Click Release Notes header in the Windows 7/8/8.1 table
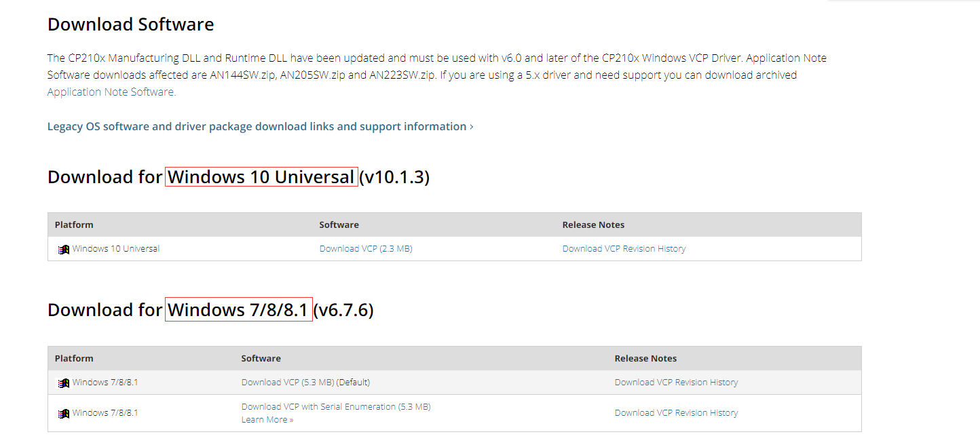Viewport: 980px width, 447px height. [645, 359]
